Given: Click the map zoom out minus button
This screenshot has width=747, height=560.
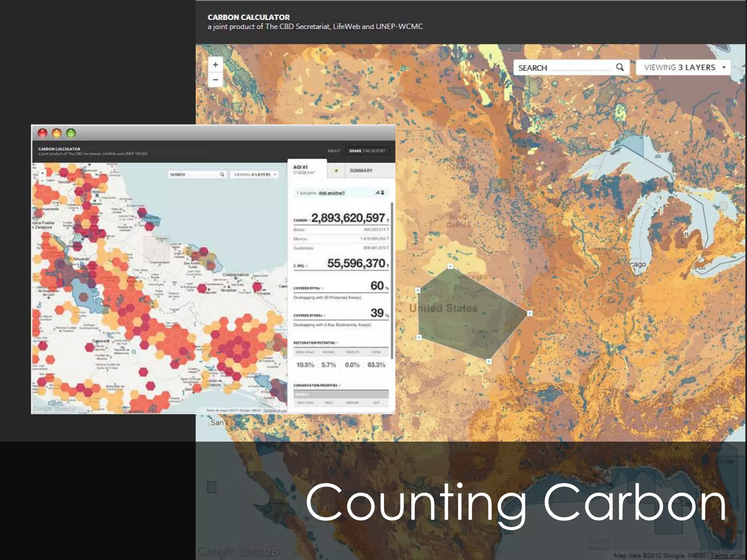Looking at the screenshot, I should pos(216,79).
